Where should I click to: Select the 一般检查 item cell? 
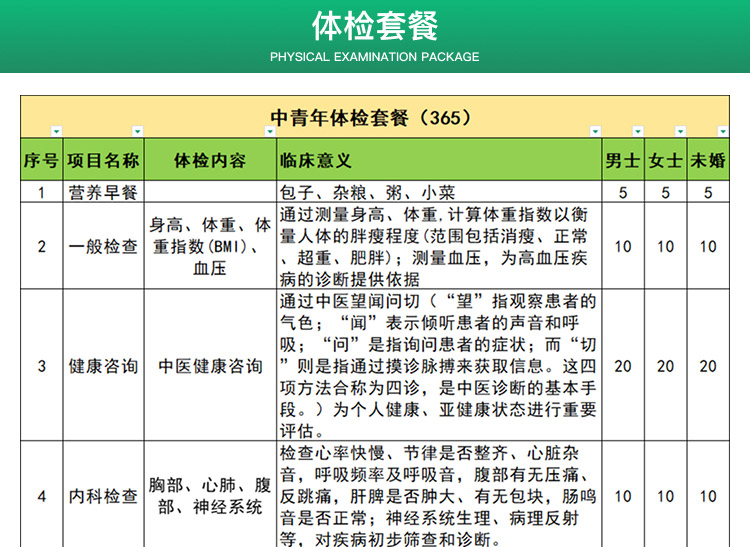click(103, 246)
